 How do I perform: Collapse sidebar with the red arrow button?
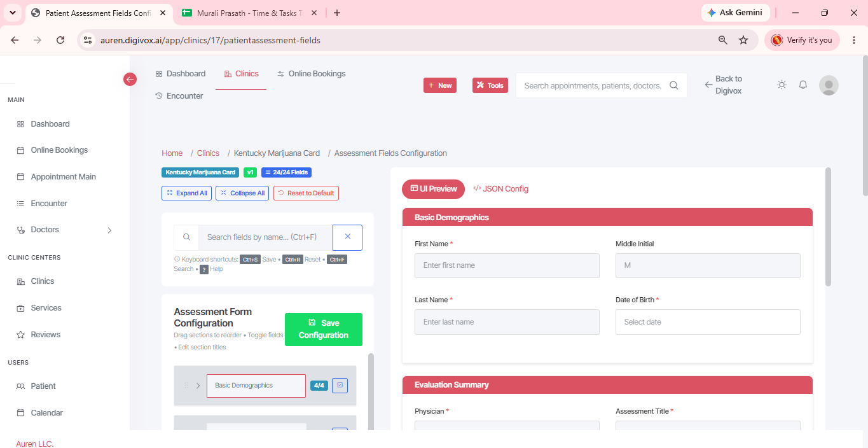[130, 79]
